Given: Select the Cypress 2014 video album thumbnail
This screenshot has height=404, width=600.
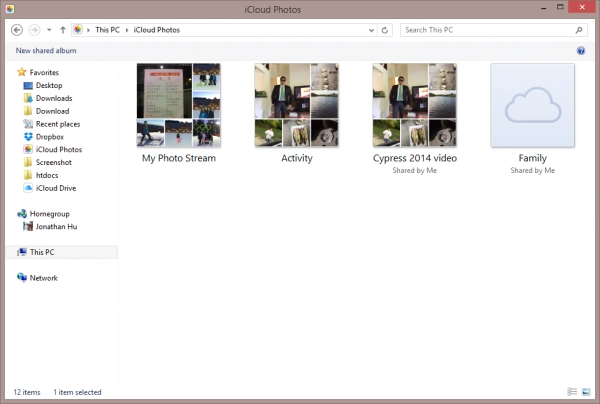Looking at the screenshot, I should pos(414,105).
